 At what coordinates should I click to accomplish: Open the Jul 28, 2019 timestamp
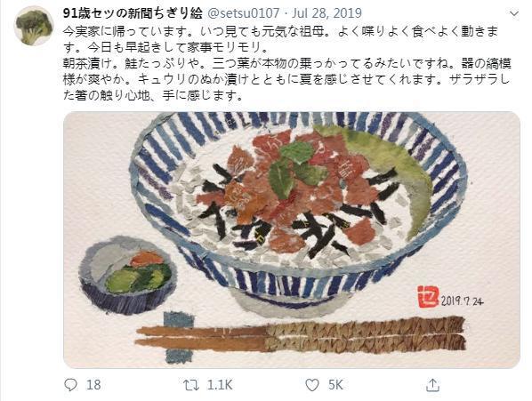(x=326, y=13)
